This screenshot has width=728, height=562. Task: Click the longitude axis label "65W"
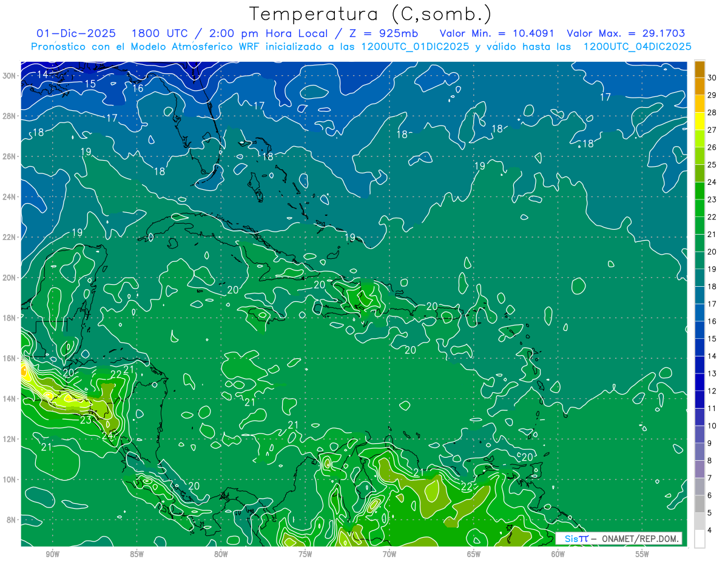[x=474, y=554]
